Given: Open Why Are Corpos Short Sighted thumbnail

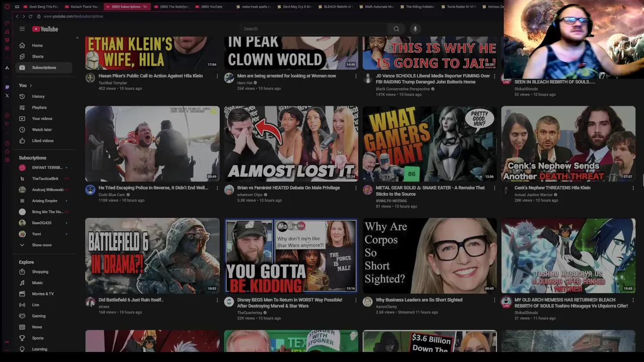Looking at the screenshot, I should pyautogui.click(x=430, y=255).
